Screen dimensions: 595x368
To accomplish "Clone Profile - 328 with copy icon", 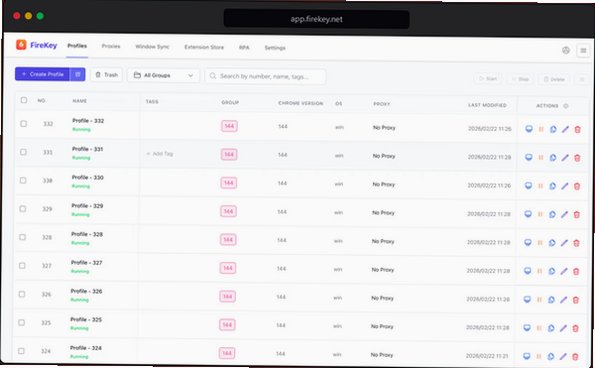I will (552, 242).
